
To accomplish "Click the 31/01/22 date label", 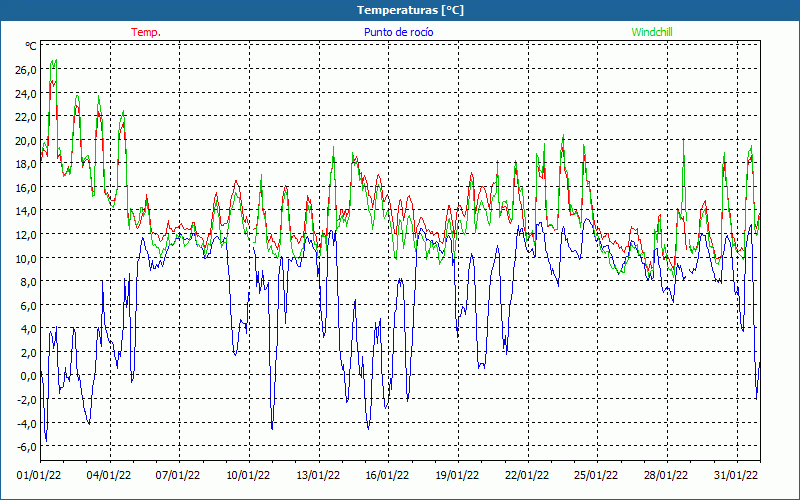I will tap(736, 476).
